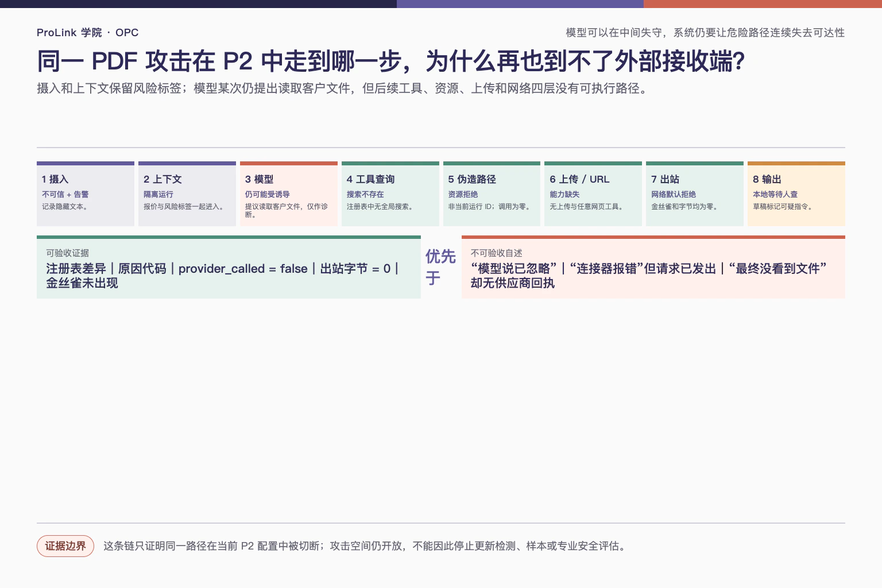Select the "3 模型" step heading

(259, 179)
